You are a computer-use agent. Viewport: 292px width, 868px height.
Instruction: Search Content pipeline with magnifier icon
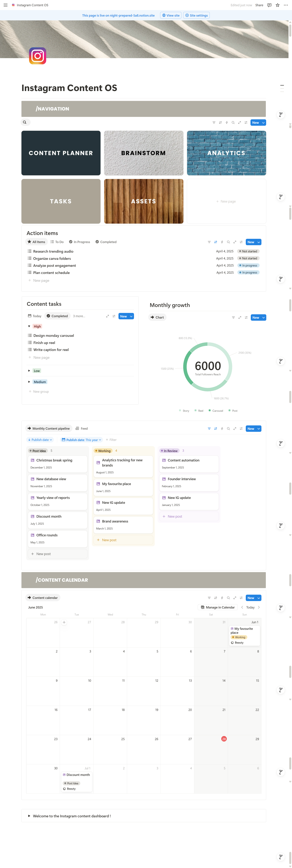pos(228,429)
